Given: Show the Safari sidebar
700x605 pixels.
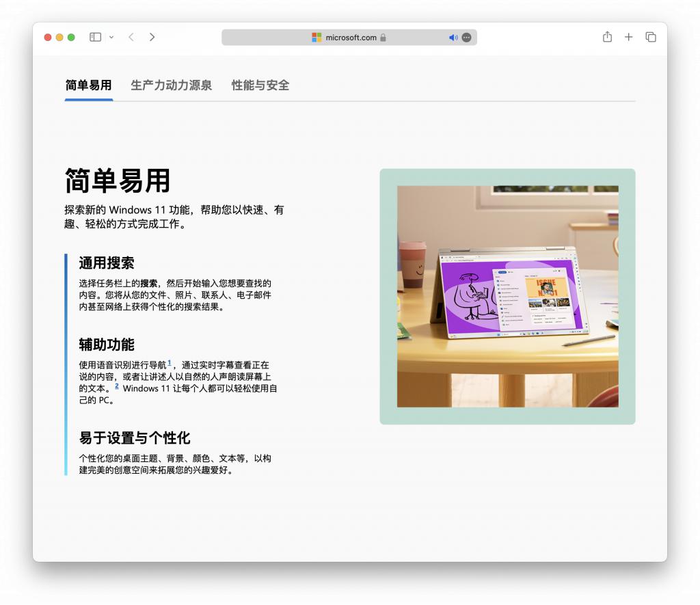Looking at the screenshot, I should (x=95, y=37).
